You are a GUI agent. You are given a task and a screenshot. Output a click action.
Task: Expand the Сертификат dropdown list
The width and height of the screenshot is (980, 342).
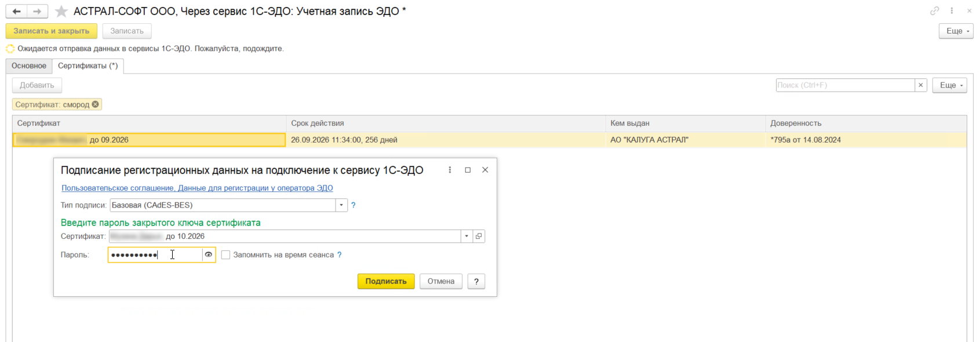pyautogui.click(x=467, y=237)
